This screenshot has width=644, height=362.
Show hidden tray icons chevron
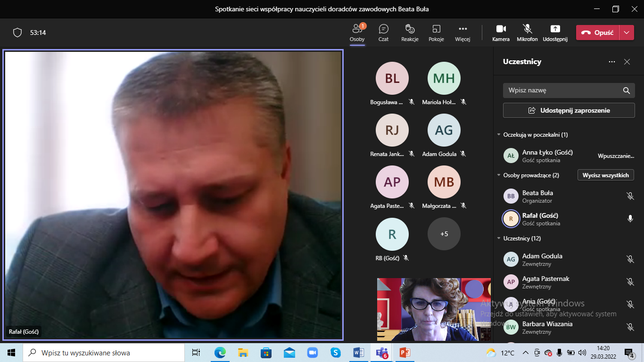526,353
